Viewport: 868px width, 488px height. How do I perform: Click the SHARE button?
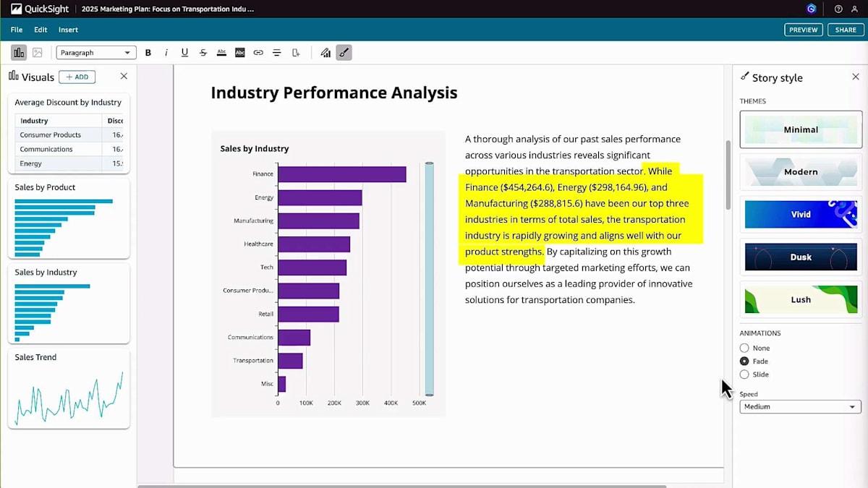[x=846, y=30]
